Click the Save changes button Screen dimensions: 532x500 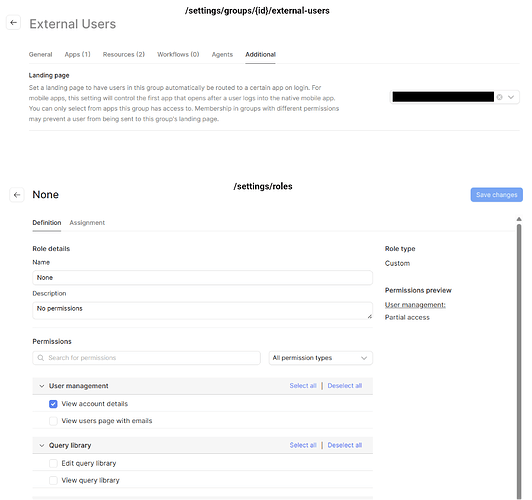(496, 195)
